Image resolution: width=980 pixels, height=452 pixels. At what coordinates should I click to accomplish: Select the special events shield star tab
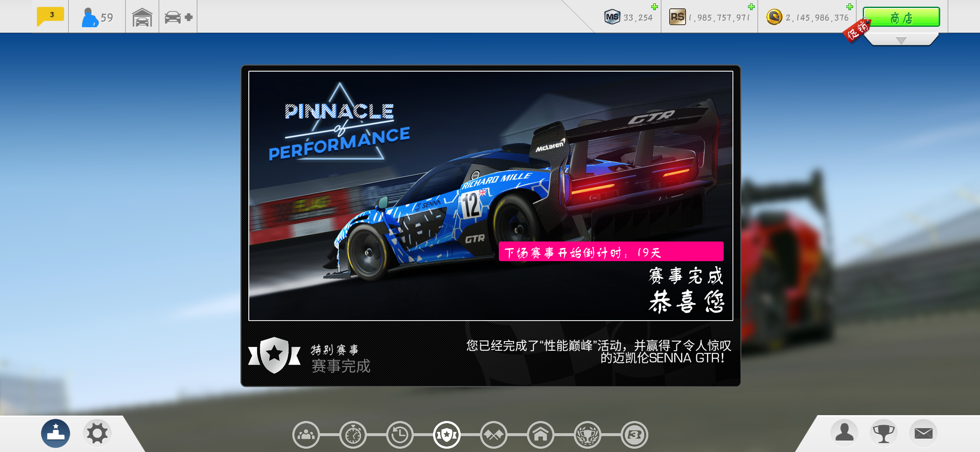[447, 435]
